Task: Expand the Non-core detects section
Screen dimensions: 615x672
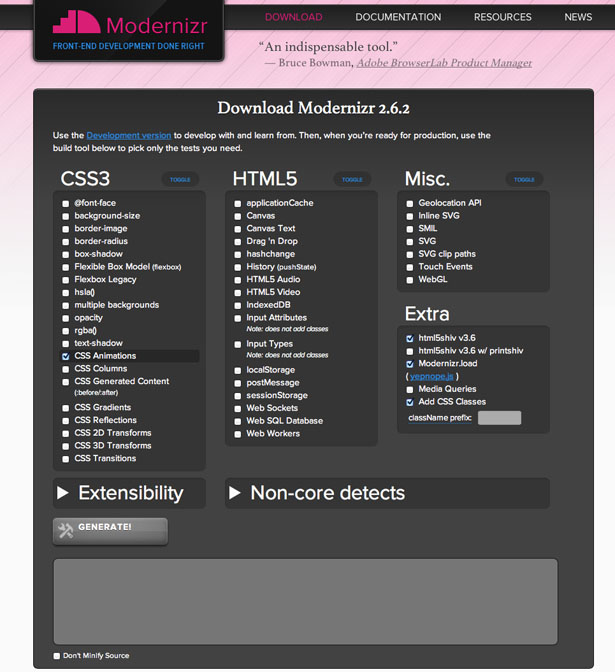Action: (x=387, y=493)
